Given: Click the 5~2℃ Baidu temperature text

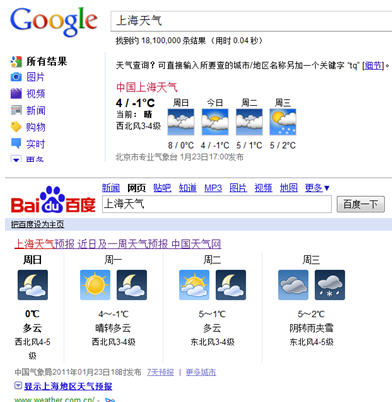Looking at the screenshot, I should pos(311,314).
